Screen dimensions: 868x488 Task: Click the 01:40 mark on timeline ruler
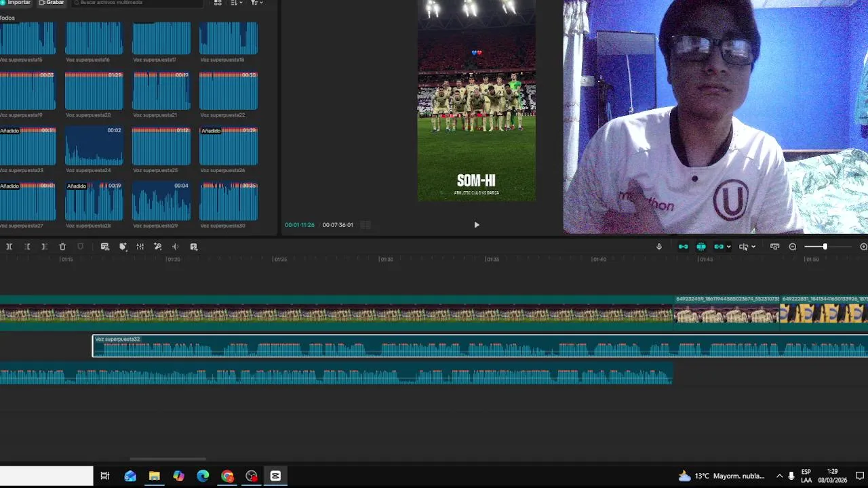[599, 260]
